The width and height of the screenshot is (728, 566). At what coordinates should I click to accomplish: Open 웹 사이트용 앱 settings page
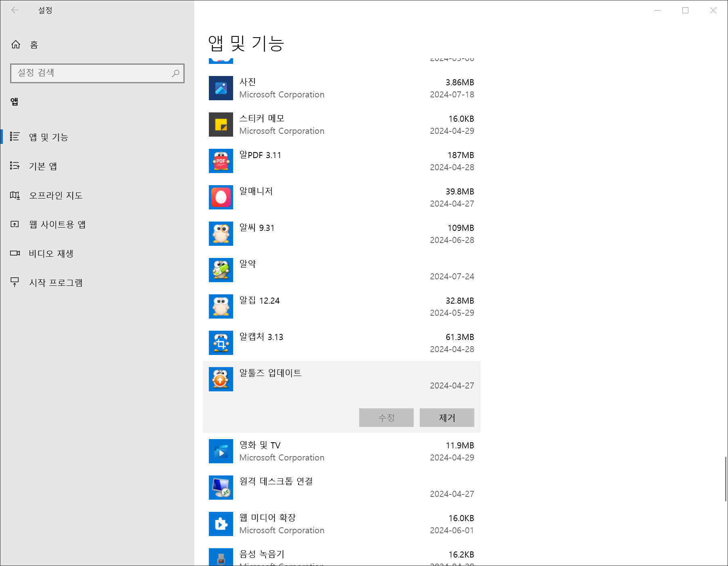97,224
